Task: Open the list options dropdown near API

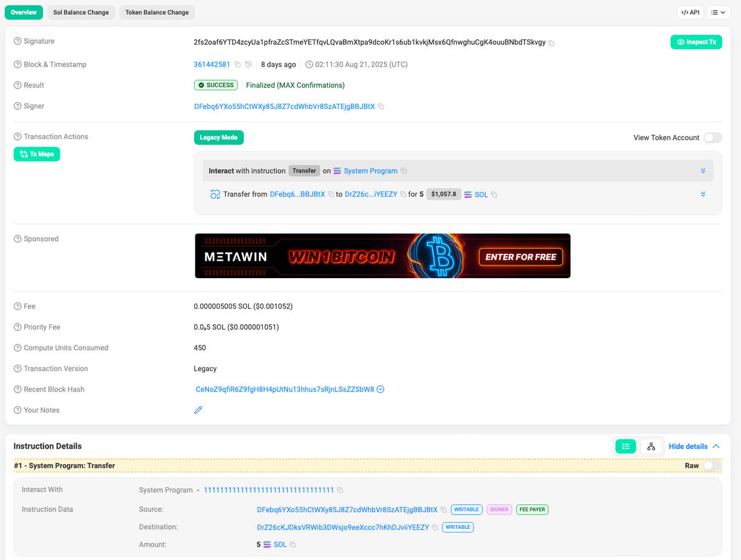Action: (x=719, y=12)
